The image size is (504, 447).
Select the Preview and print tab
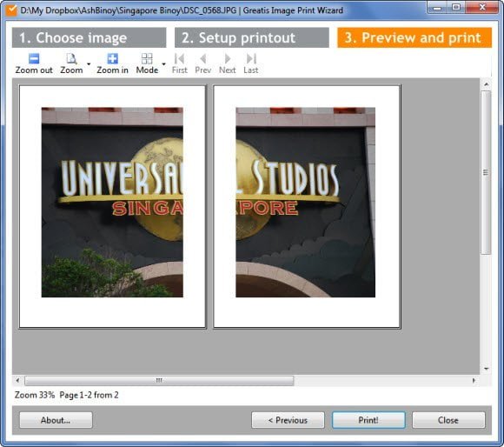pyautogui.click(x=414, y=37)
